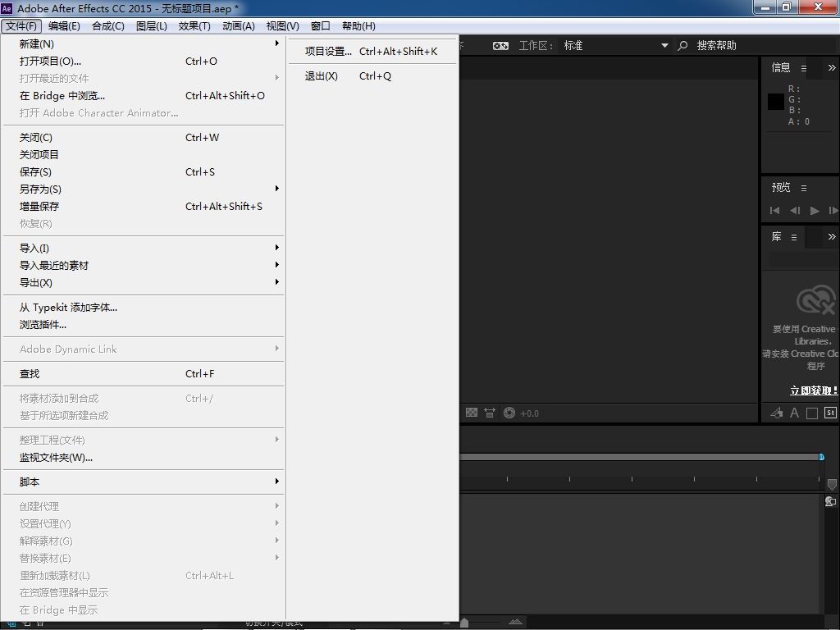Expand the 导入(I) submenu arrow
This screenshot has width=840, height=630.
click(x=277, y=247)
